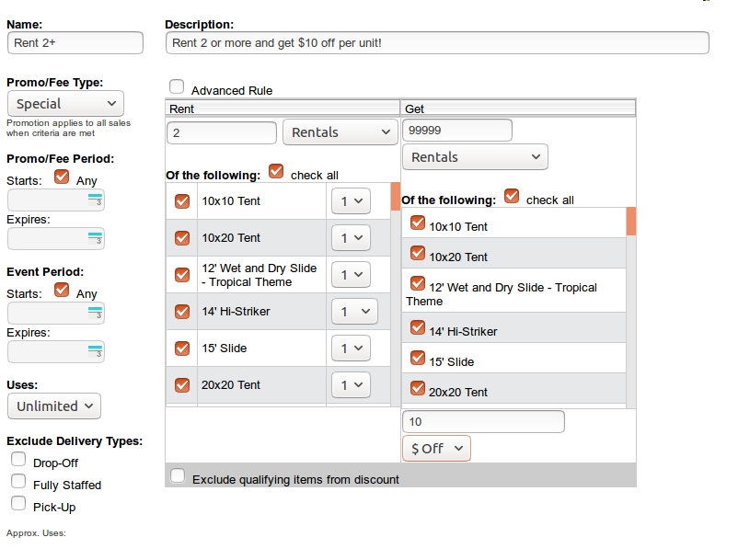The image size is (750, 560).
Task: Click the Description text field
Action: (437, 43)
